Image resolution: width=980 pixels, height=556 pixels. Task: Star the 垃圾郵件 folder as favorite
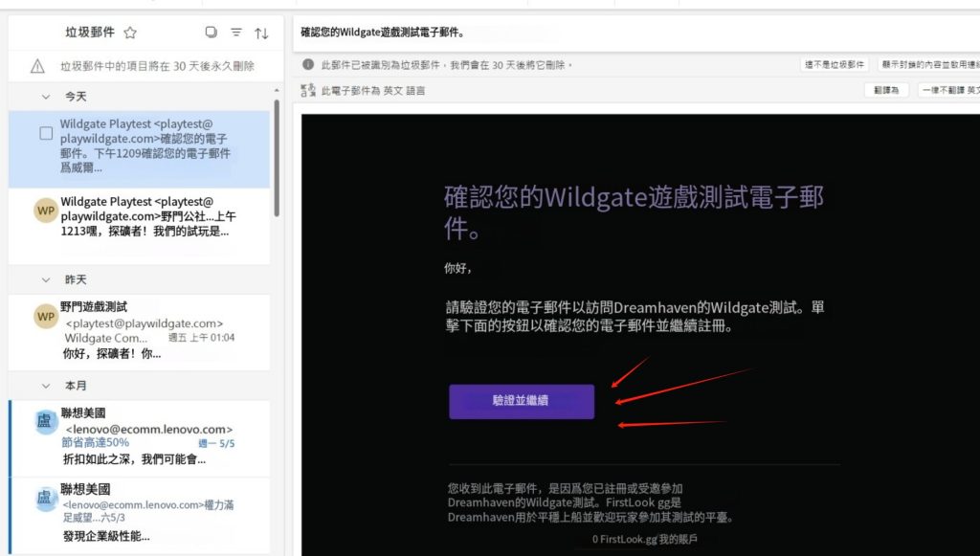click(130, 33)
